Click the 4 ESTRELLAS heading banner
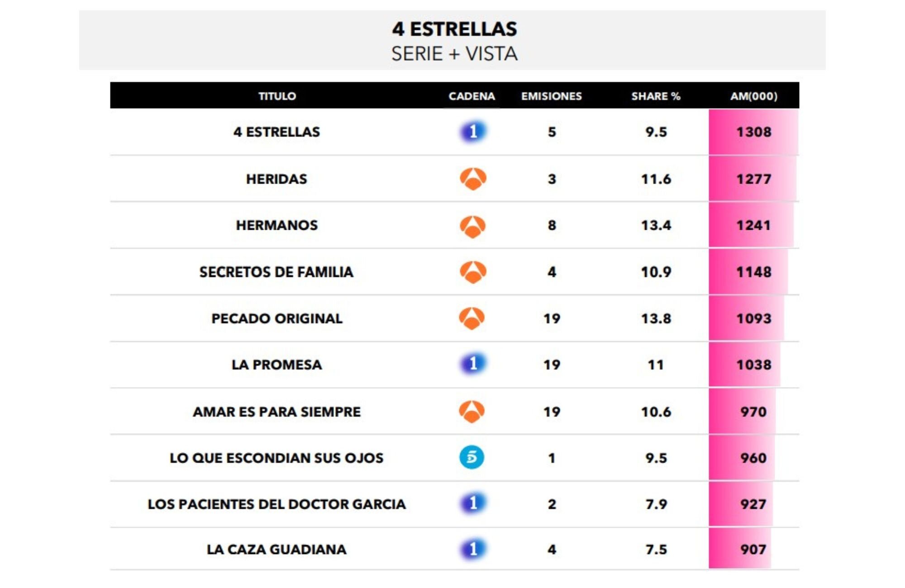The height and width of the screenshot is (588, 905). (x=454, y=41)
